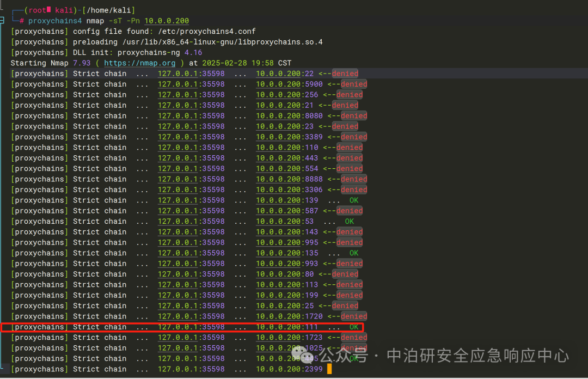Screen dimensions: 588x379
Task: Click target 10.0.0.200:23
Action: (x=285, y=126)
